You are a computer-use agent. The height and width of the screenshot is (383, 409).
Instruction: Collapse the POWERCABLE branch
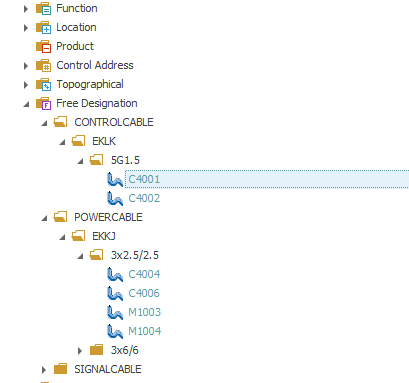tap(44, 218)
